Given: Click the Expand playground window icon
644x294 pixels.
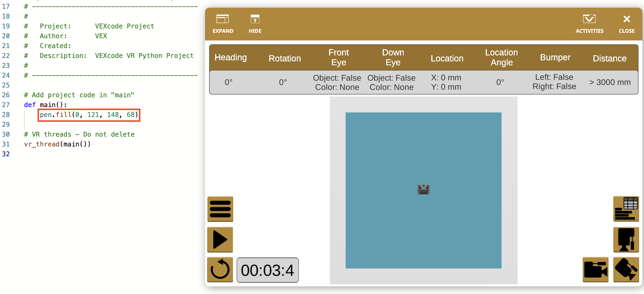Looking at the screenshot, I should tap(223, 23).
